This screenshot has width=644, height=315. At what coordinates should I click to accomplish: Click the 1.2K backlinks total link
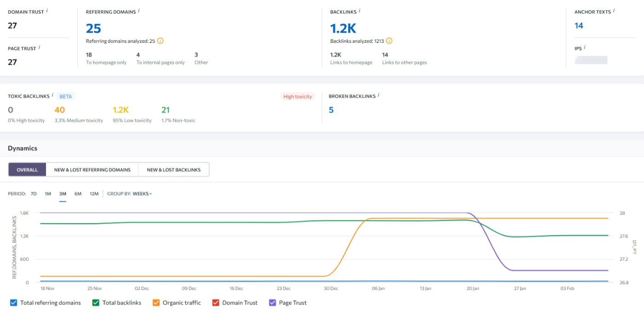[x=343, y=29]
